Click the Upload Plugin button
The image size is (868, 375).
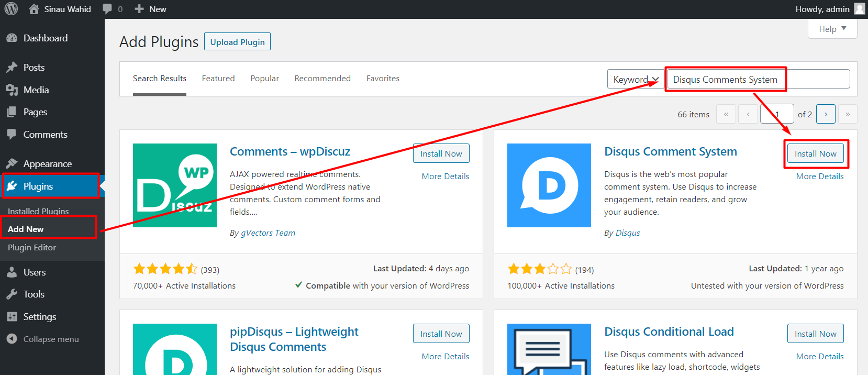[237, 42]
